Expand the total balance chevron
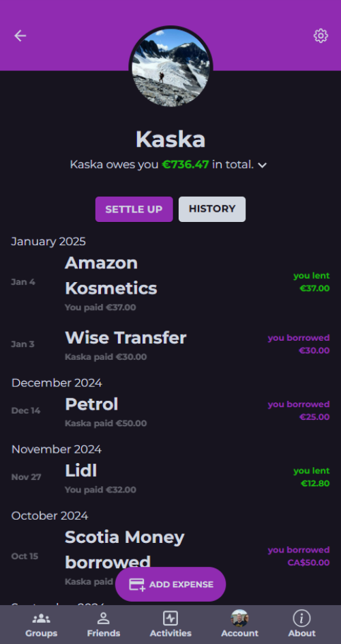 pyautogui.click(x=262, y=165)
